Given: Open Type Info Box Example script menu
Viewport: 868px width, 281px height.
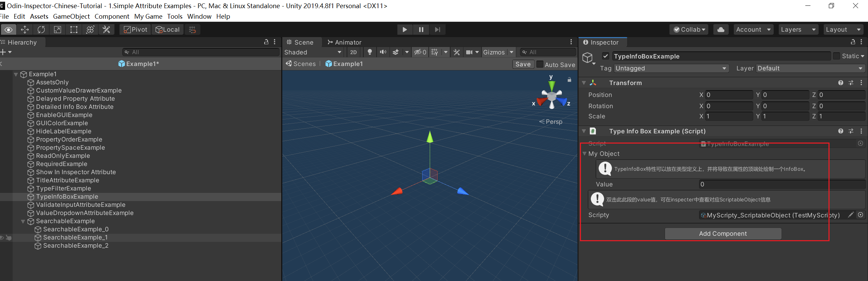Looking at the screenshot, I should (x=861, y=131).
